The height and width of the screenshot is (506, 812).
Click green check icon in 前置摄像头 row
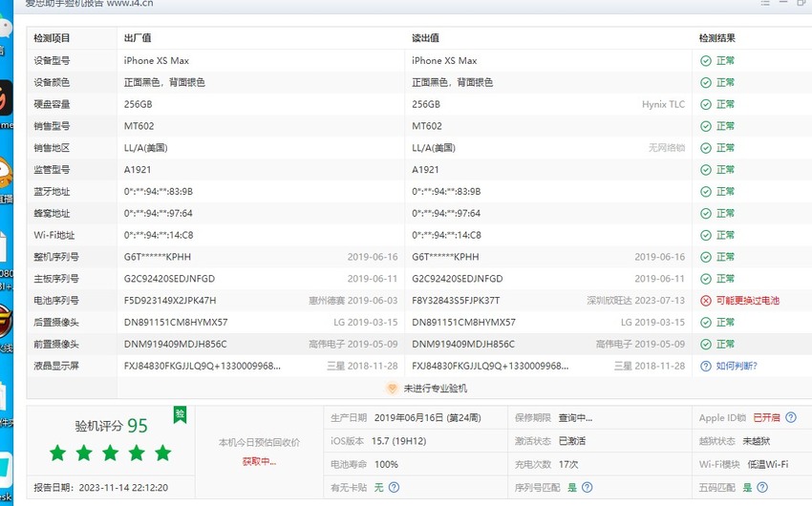tap(706, 344)
